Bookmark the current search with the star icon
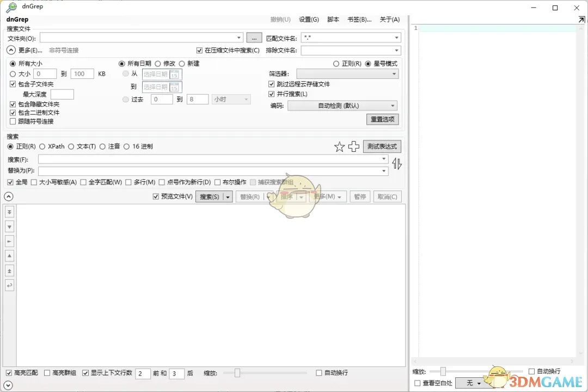 point(339,146)
